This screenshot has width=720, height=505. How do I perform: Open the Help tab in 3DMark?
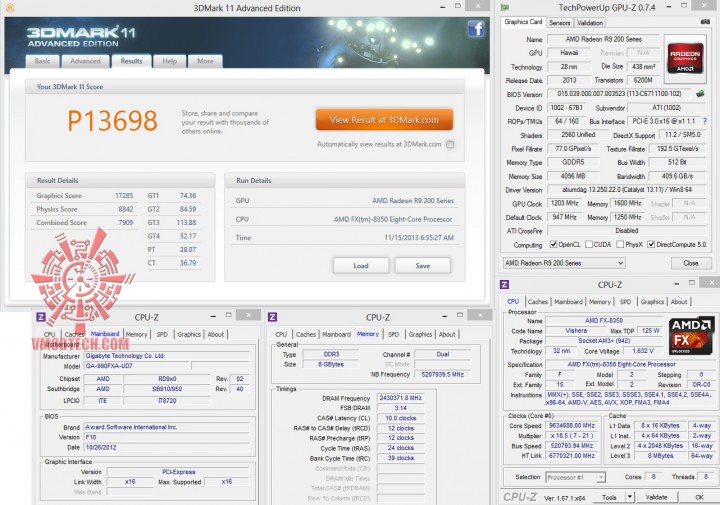tap(169, 61)
